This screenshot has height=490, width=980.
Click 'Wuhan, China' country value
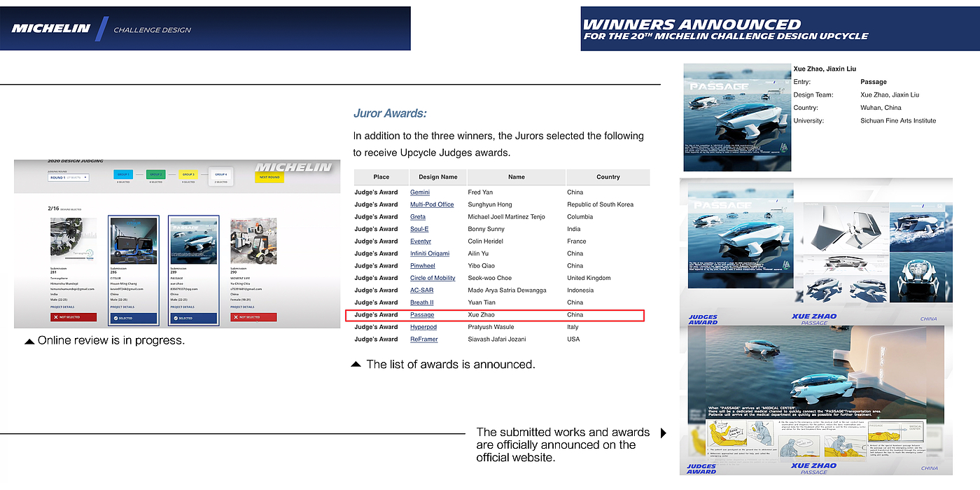881,108
